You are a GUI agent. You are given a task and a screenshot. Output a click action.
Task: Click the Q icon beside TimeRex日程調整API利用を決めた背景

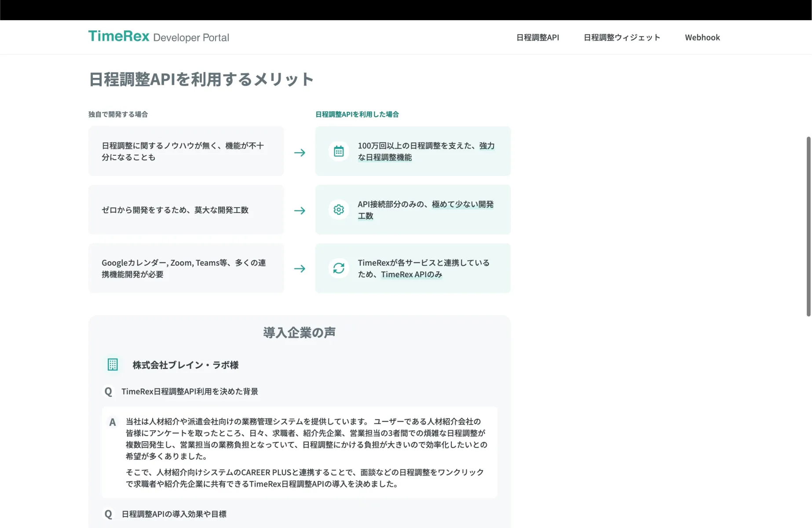pyautogui.click(x=108, y=392)
